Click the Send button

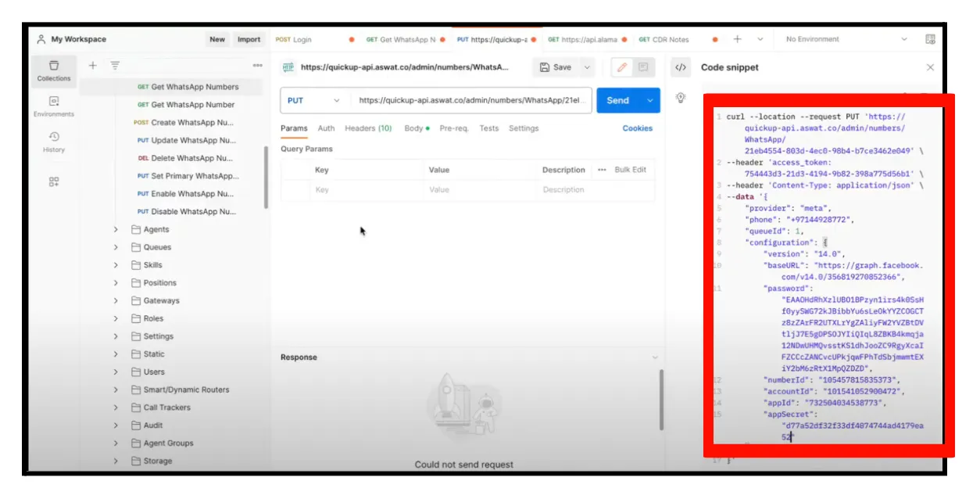click(x=617, y=100)
